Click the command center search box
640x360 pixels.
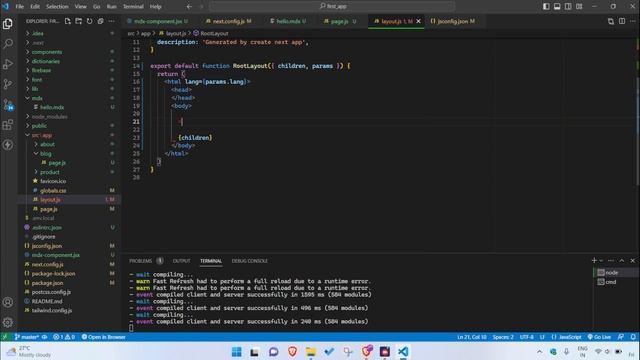point(332,7)
